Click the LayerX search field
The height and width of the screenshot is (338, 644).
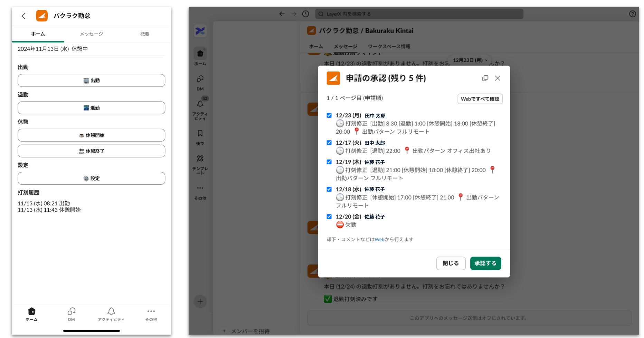[419, 14]
